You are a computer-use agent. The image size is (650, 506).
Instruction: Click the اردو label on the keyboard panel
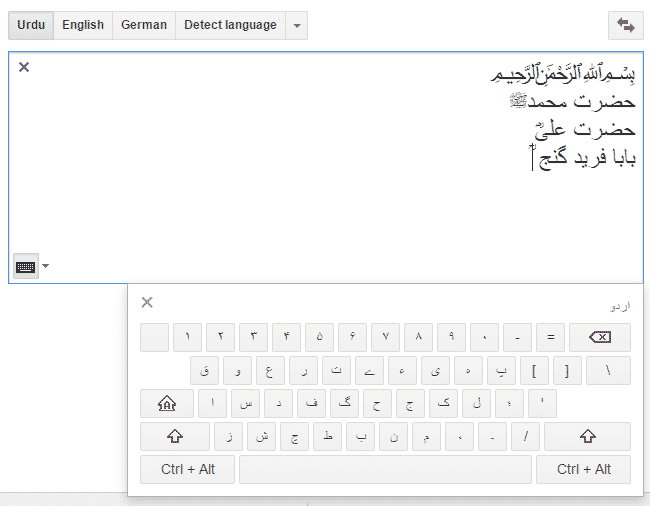[x=620, y=307]
